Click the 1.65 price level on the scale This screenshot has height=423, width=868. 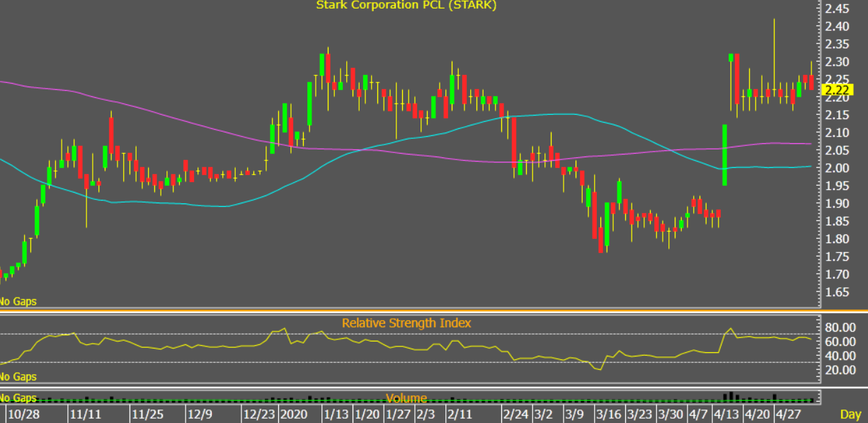(x=838, y=292)
